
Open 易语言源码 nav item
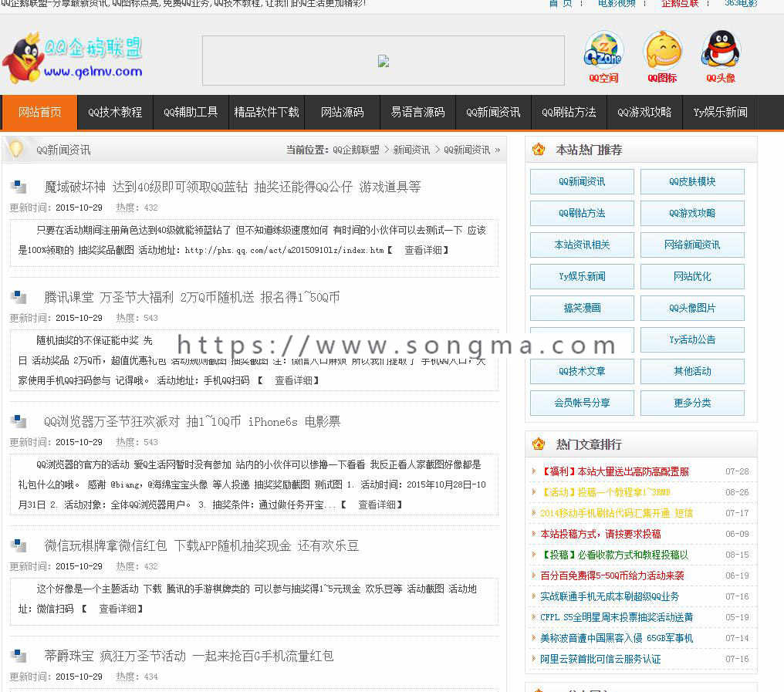click(418, 112)
